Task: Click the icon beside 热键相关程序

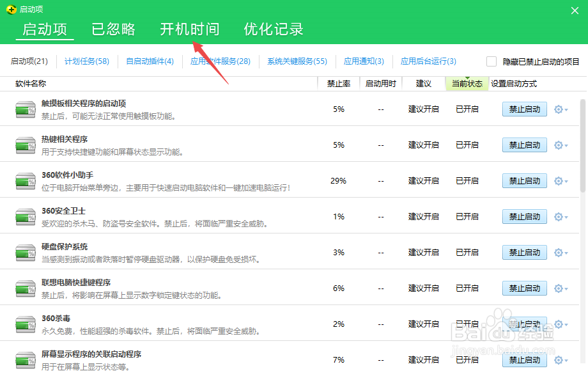Action: [26, 145]
